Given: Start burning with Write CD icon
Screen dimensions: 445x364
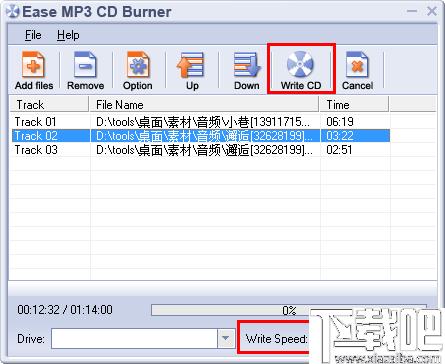Looking at the screenshot, I should tap(301, 70).
